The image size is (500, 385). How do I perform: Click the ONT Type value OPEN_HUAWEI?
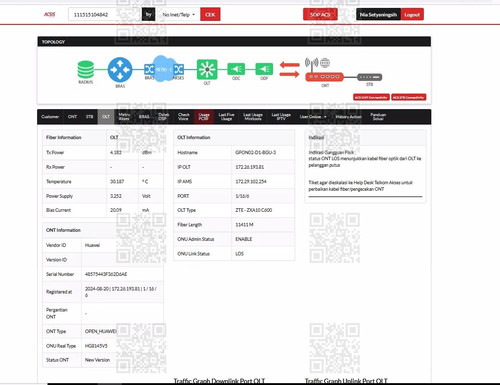click(x=101, y=331)
